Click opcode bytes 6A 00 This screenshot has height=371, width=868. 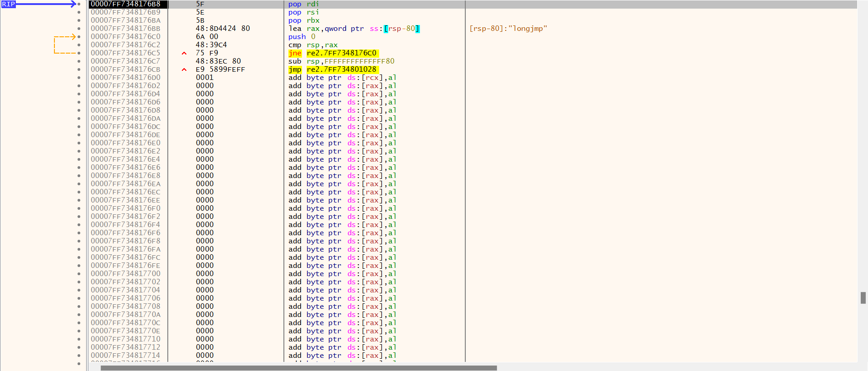(207, 37)
